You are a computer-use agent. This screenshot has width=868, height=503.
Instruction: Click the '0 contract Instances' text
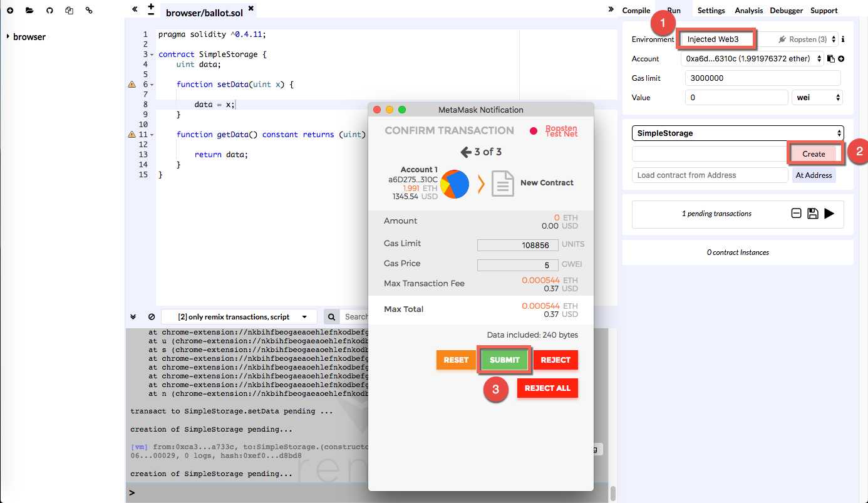[738, 252]
